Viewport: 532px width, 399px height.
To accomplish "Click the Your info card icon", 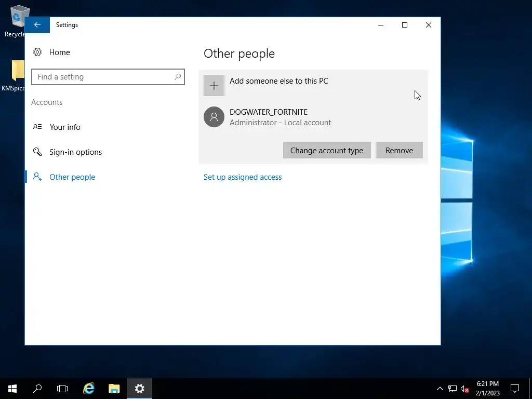I will click(x=37, y=127).
